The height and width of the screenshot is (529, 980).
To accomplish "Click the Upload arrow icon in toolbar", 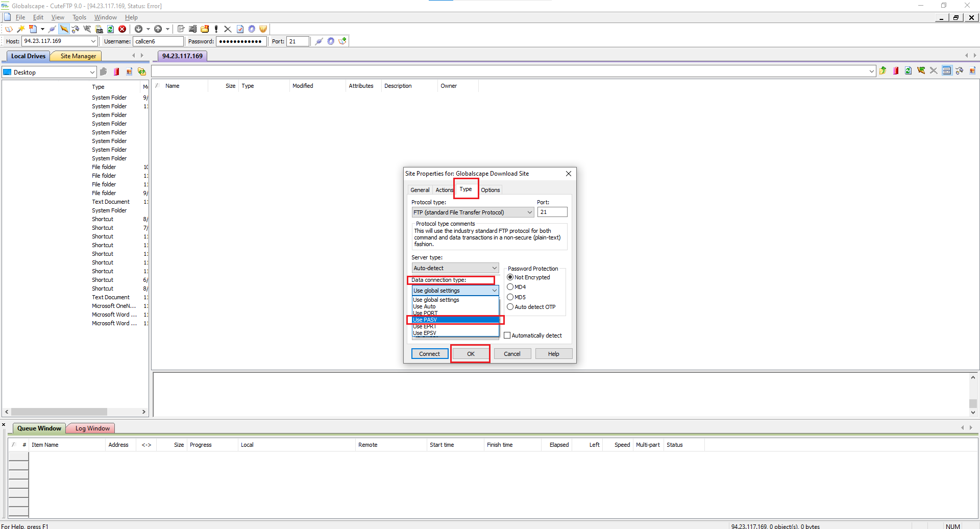I will (158, 29).
